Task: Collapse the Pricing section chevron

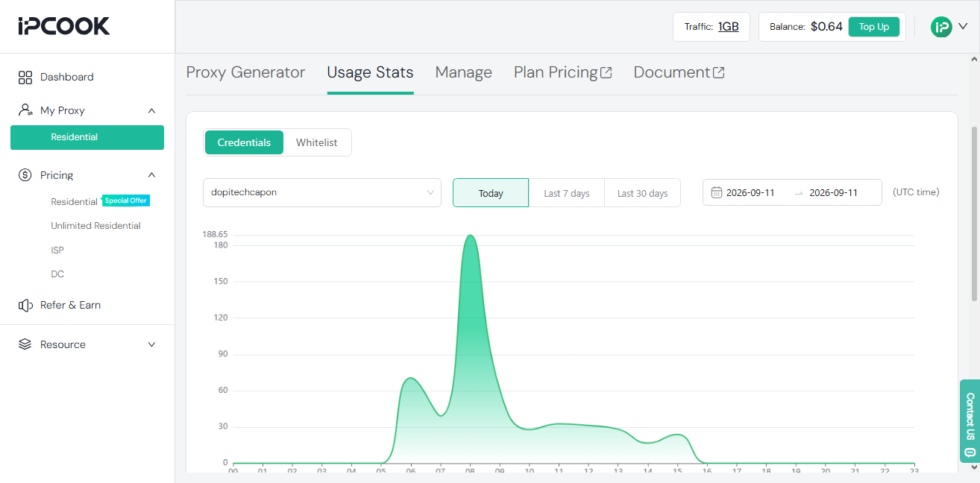Action: 152,175
